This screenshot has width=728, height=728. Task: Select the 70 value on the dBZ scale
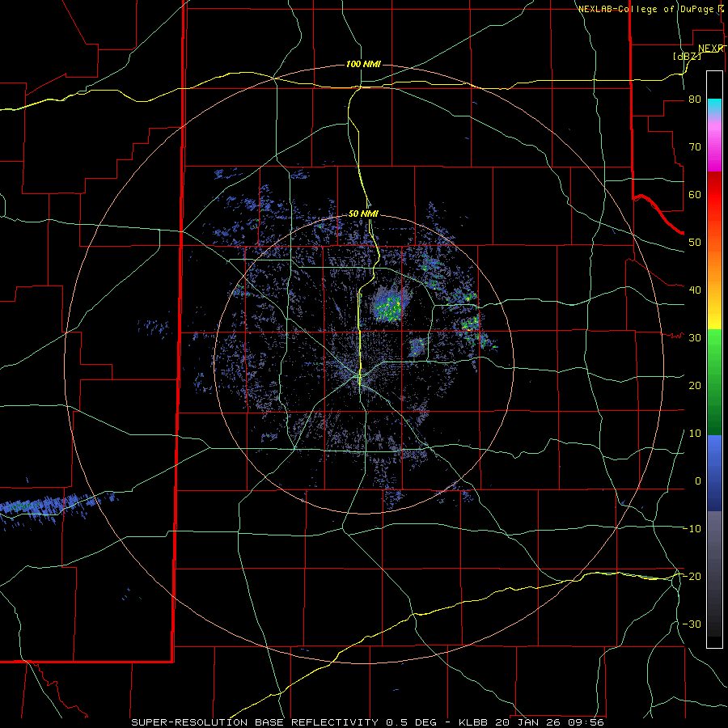coord(695,147)
